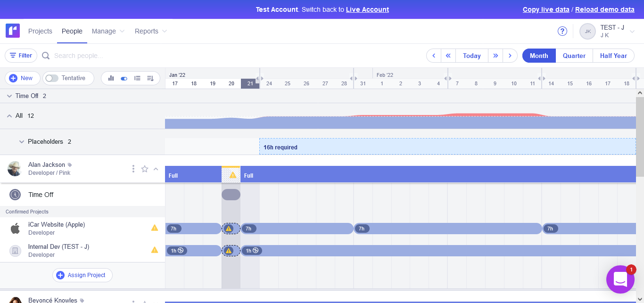The width and height of the screenshot is (644, 303).
Task: Jump forward with double right arrow
Action: [495, 56]
